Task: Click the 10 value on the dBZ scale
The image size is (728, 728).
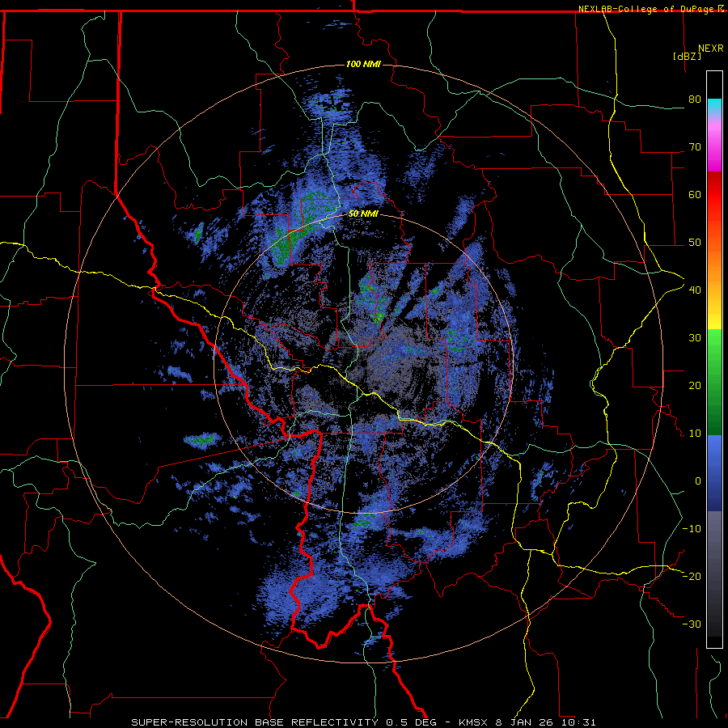Action: 695,434
